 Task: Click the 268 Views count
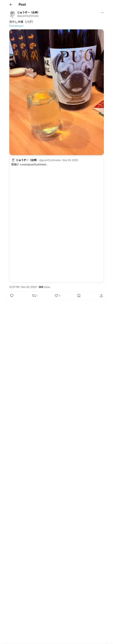44,287
